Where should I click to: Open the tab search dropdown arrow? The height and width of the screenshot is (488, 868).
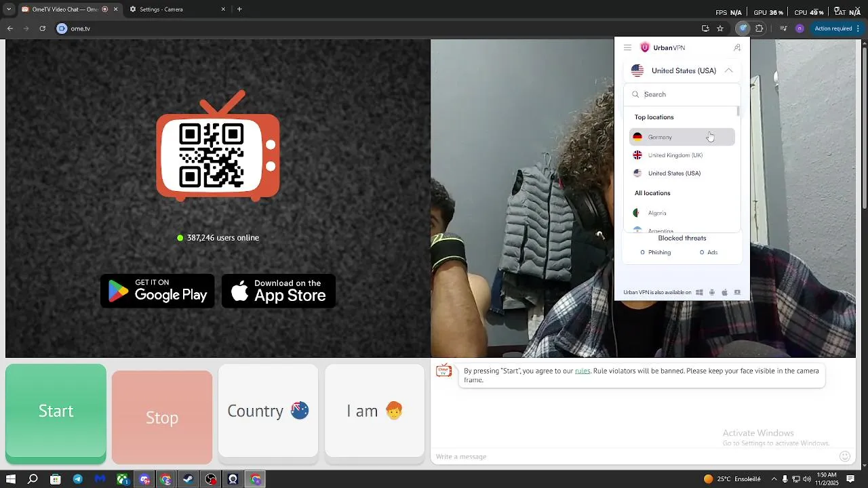pos(8,9)
